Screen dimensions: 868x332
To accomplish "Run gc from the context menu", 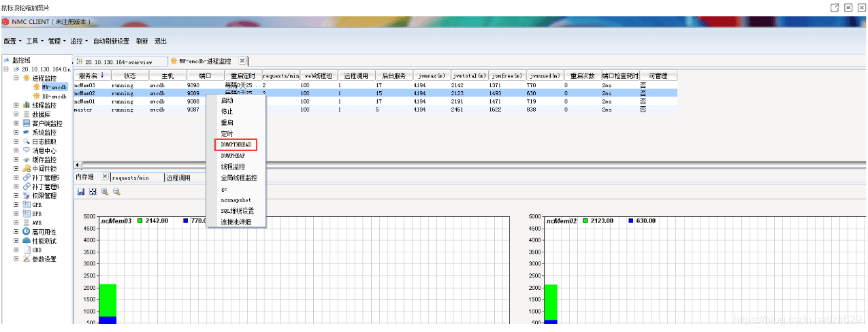I will tap(224, 189).
